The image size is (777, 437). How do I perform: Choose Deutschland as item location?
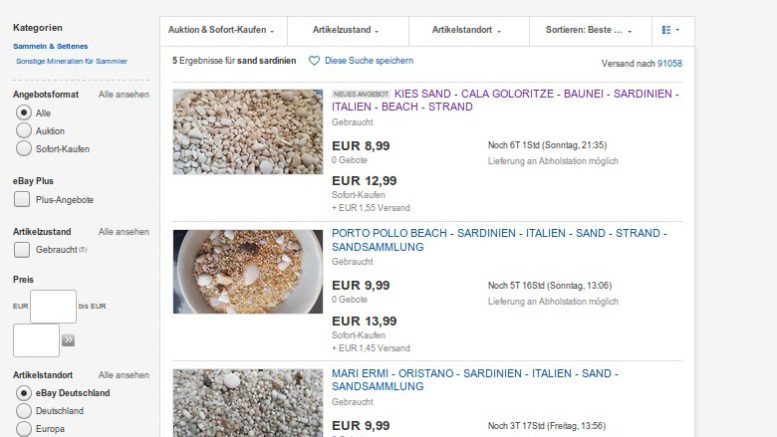click(24, 411)
